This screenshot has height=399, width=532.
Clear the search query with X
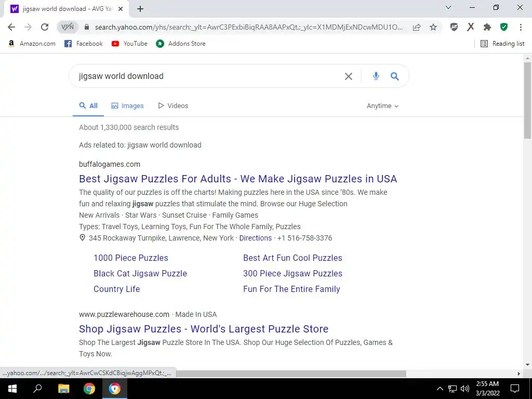[x=349, y=76]
